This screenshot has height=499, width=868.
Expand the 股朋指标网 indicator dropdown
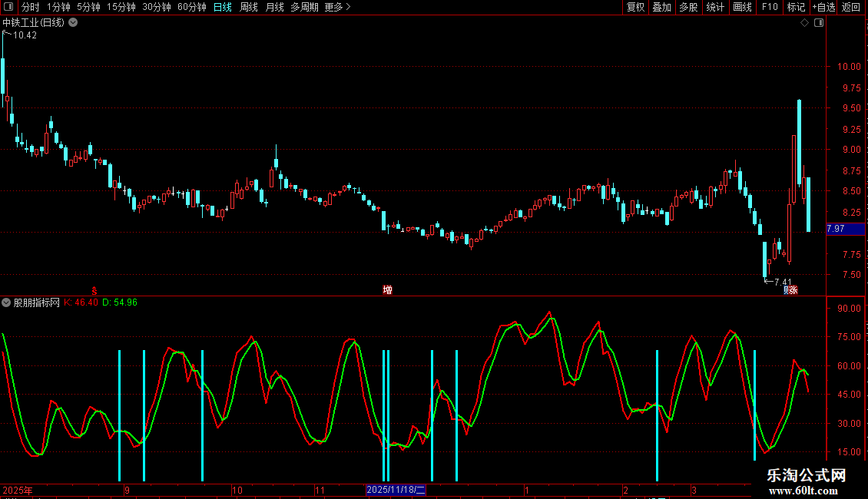pyautogui.click(x=7, y=302)
